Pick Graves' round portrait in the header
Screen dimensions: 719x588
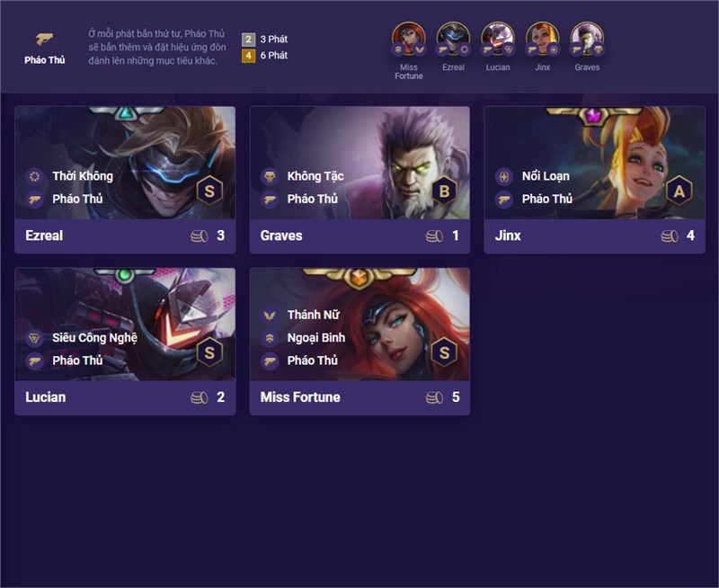[587, 39]
